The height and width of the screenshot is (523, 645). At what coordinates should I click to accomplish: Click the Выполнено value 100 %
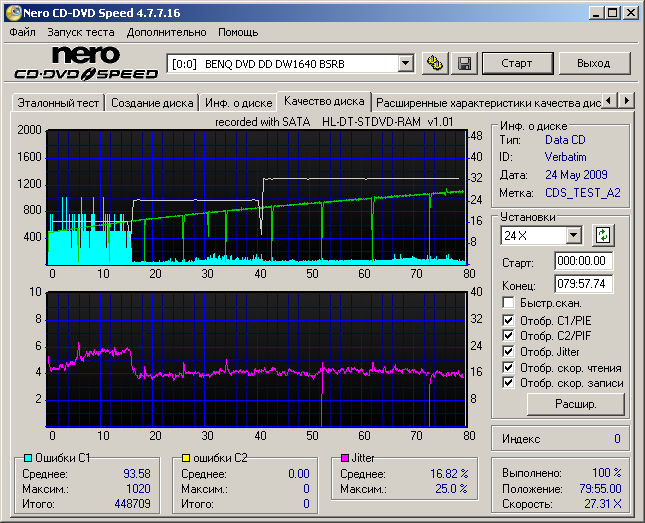[x=606, y=473]
